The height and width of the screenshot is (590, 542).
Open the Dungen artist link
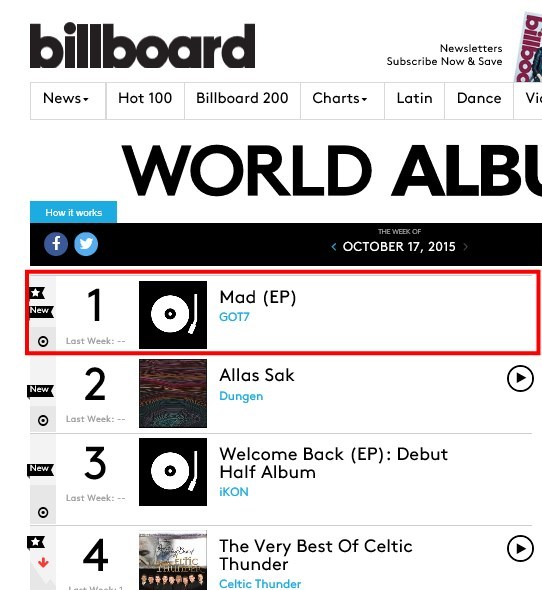pyautogui.click(x=241, y=396)
